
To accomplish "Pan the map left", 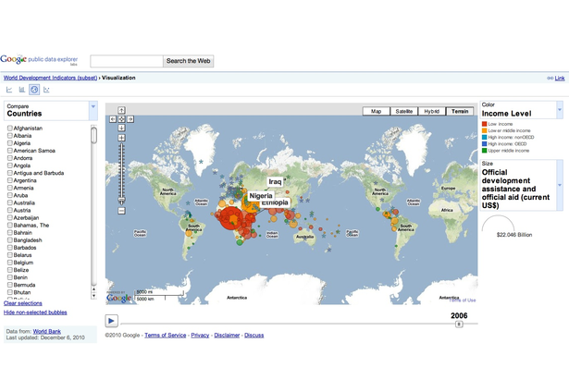I will pos(113,119).
